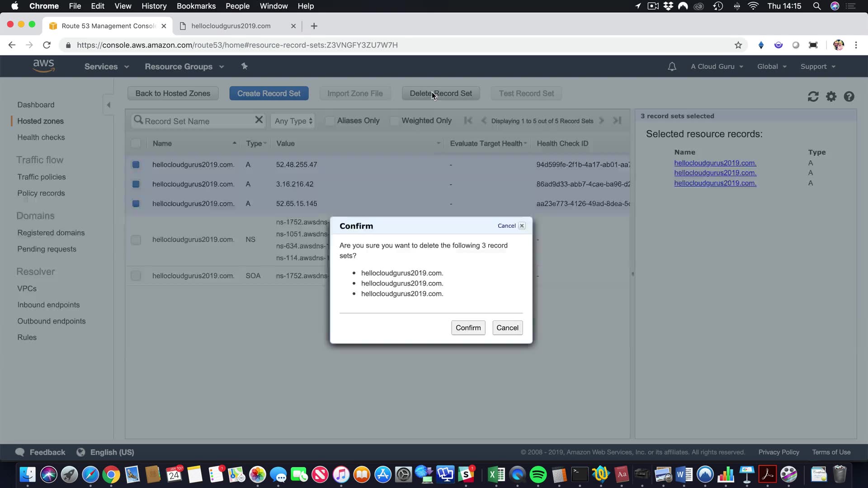Collapse the left navigation panel arrow
Screen dimensions: 868x488
coord(108,105)
